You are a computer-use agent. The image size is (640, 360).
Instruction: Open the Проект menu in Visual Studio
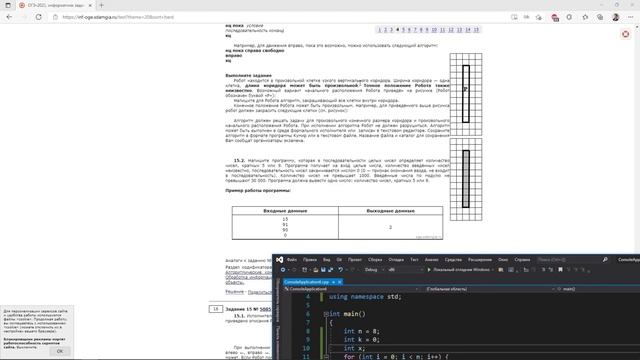355,260
